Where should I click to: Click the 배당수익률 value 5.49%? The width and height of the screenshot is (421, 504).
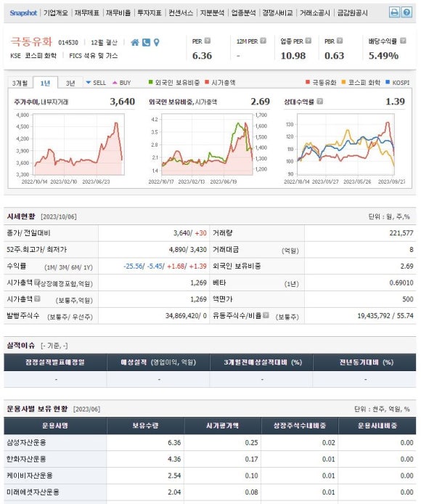tap(383, 56)
